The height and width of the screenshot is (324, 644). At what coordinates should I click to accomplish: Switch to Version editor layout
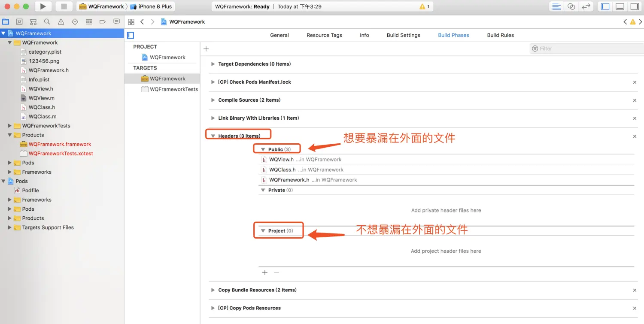[x=586, y=6]
